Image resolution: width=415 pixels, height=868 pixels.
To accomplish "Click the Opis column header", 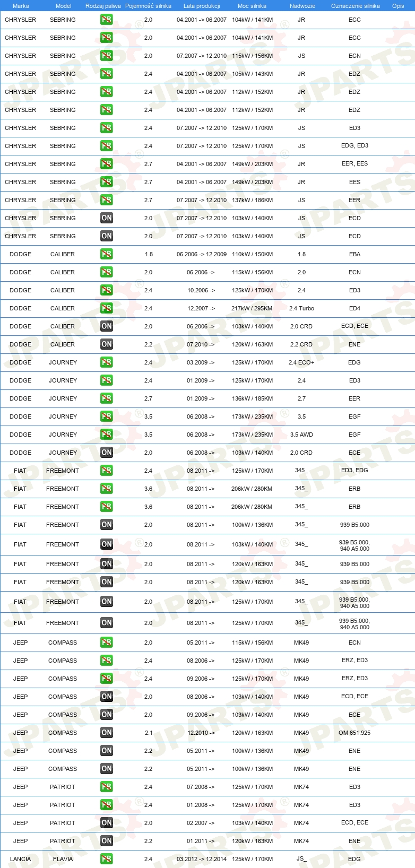I will [398, 6].
